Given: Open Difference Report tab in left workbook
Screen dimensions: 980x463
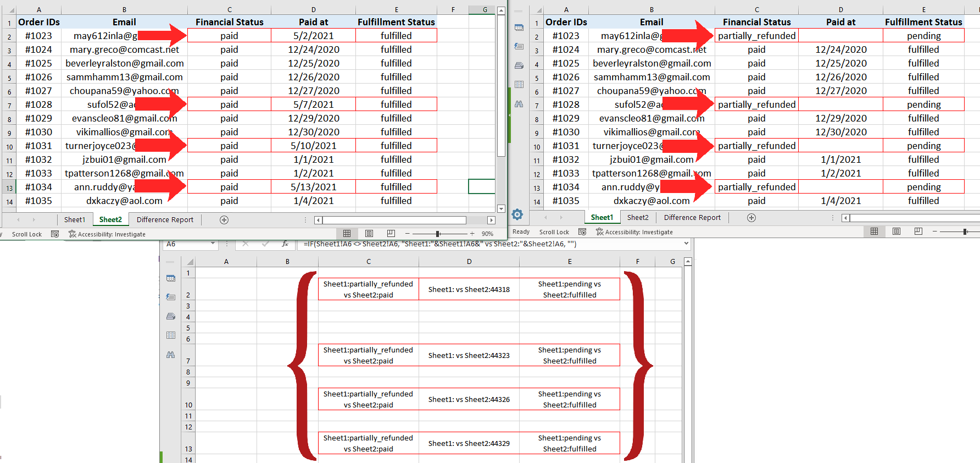Looking at the screenshot, I should click(x=165, y=220).
